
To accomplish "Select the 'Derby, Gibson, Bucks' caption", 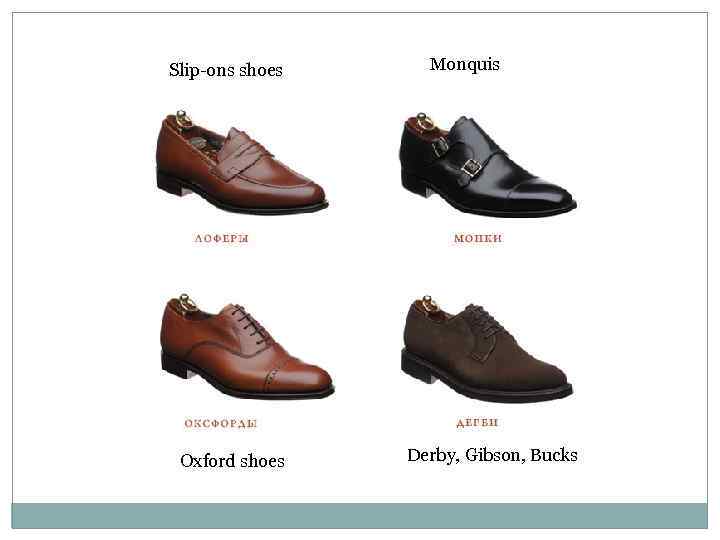I will tap(492, 455).
